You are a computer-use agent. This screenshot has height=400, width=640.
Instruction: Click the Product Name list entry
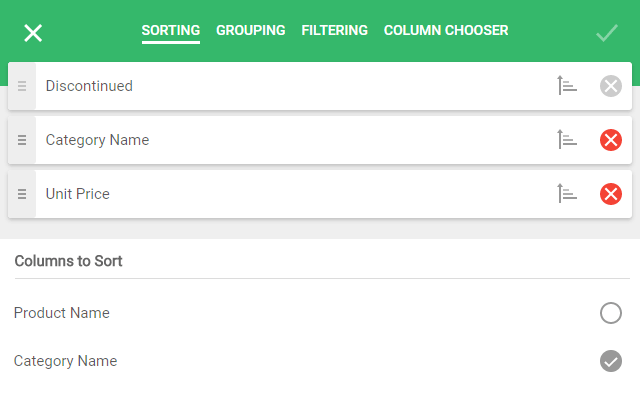point(62,313)
